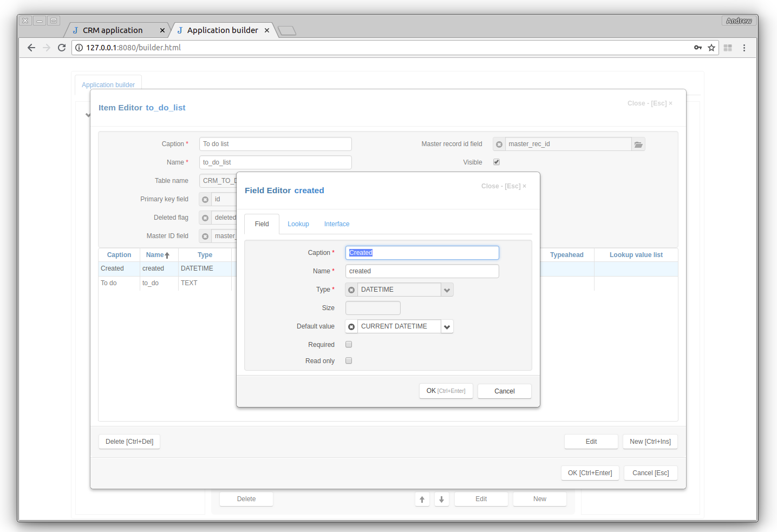Expand the Default value dropdown

point(447,326)
